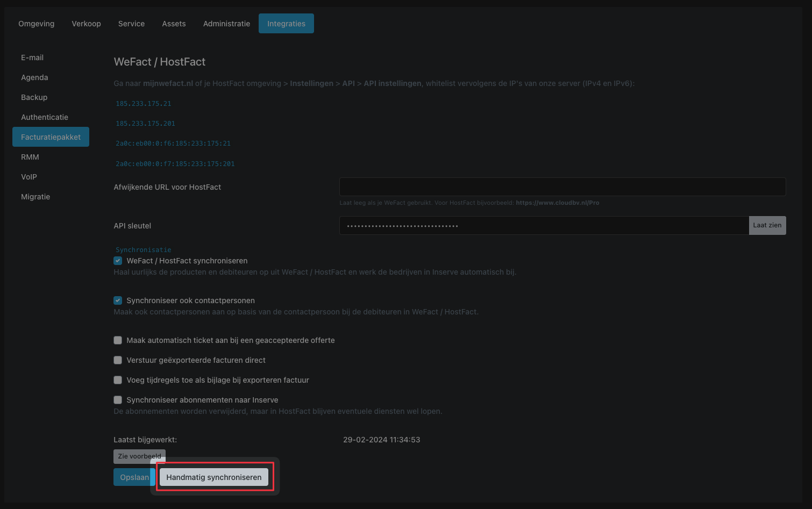Select IPv6 2a0c:eb00:0:f7:185:233:175:201
Screen dimensions: 812x509
click(x=175, y=164)
